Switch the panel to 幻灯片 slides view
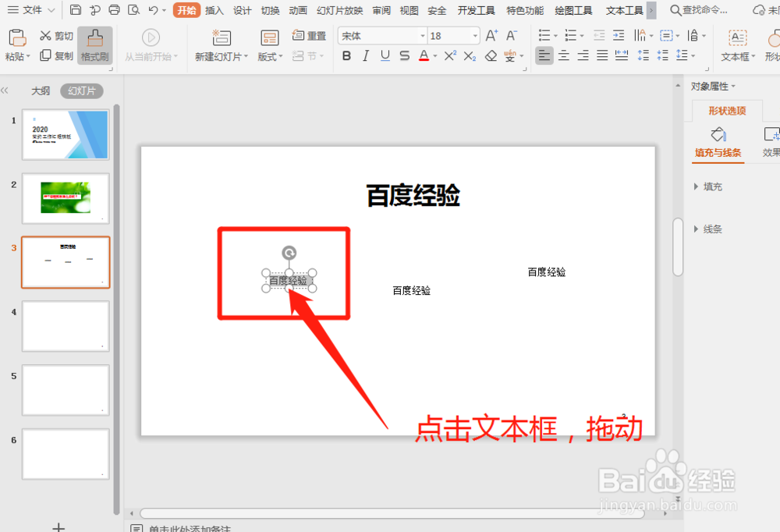The width and height of the screenshot is (780, 532). pyautogui.click(x=82, y=90)
